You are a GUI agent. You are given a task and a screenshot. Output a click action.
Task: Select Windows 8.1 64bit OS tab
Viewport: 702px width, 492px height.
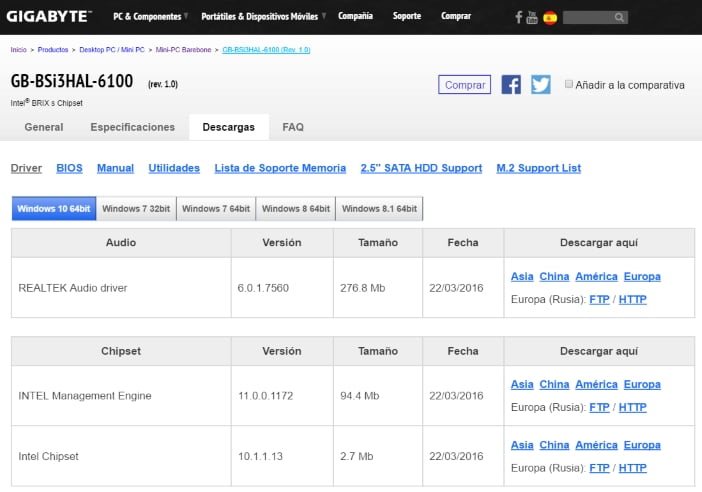[379, 209]
